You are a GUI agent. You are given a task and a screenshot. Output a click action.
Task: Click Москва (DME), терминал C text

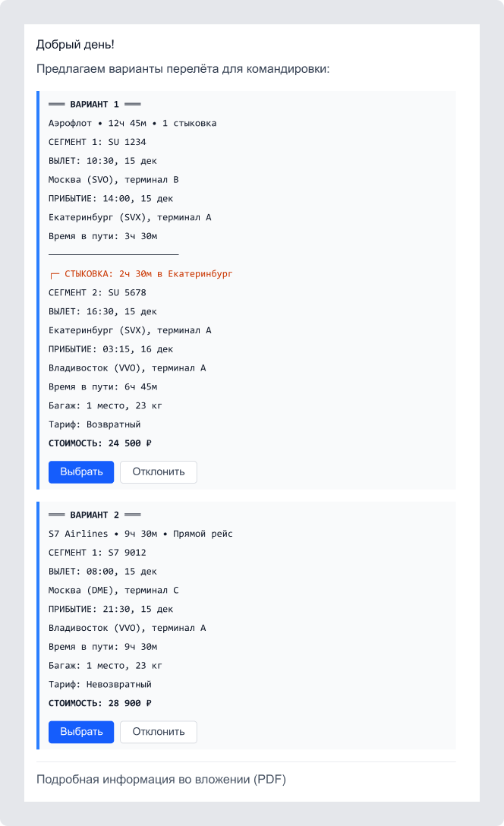point(113,590)
